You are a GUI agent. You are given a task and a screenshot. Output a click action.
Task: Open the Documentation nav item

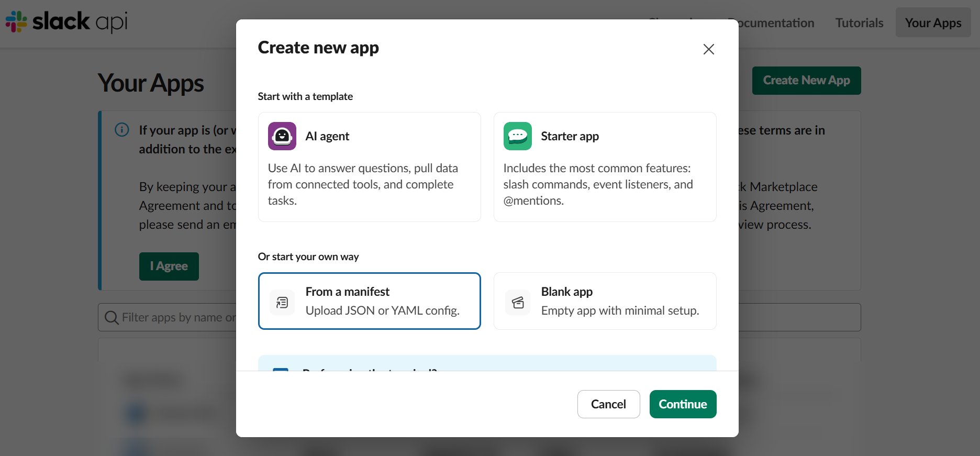[x=776, y=23]
